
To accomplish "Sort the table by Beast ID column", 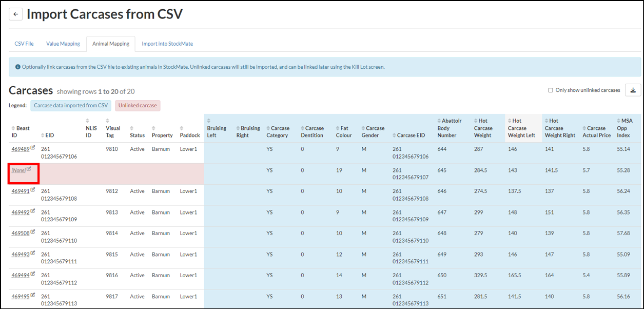I will 21,132.
